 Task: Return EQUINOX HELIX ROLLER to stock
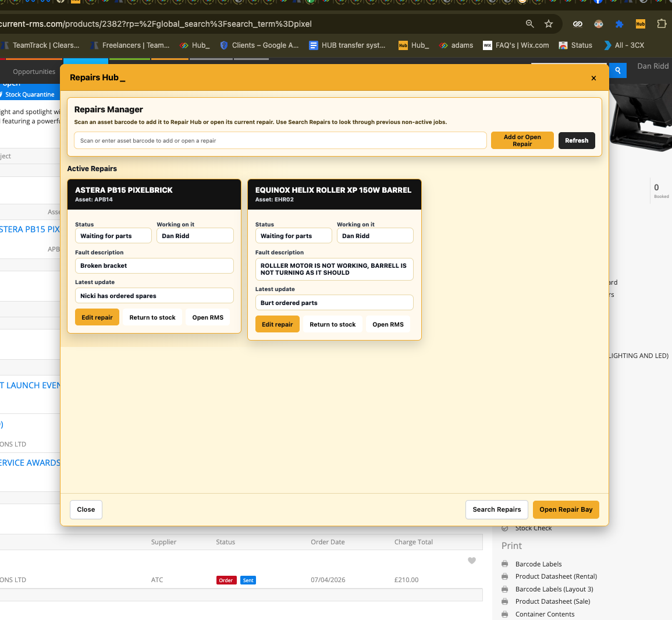333,325
